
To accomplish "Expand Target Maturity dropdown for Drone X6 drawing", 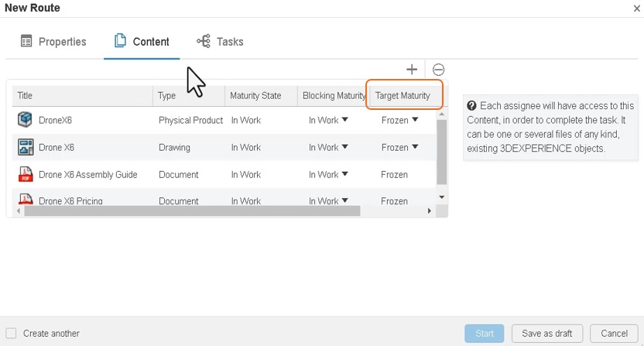I will click(415, 147).
